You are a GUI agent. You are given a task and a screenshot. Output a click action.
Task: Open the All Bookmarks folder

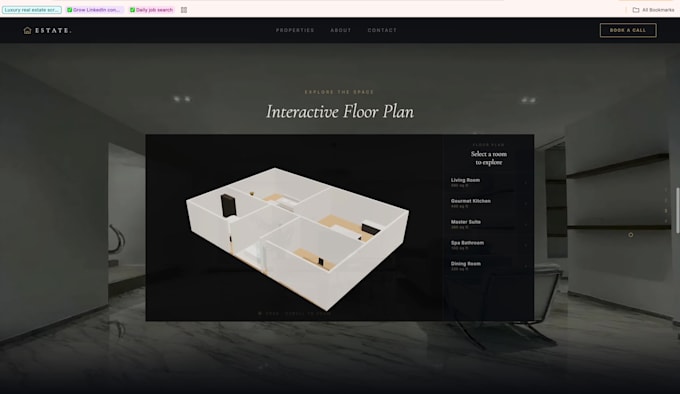(x=653, y=10)
